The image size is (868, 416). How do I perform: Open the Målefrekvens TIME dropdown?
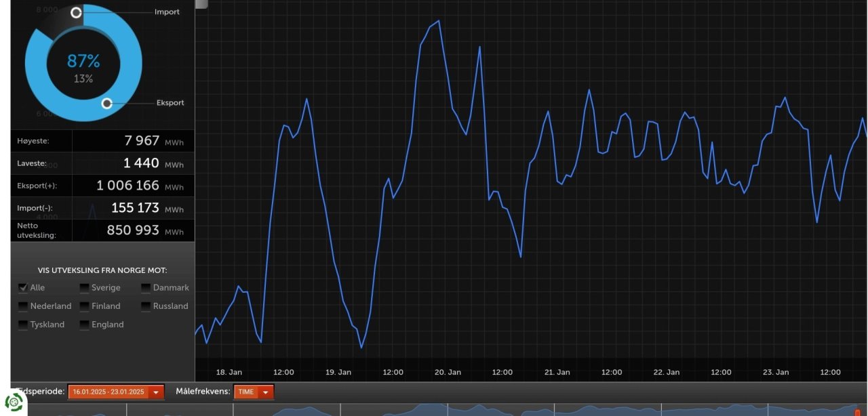coord(254,392)
